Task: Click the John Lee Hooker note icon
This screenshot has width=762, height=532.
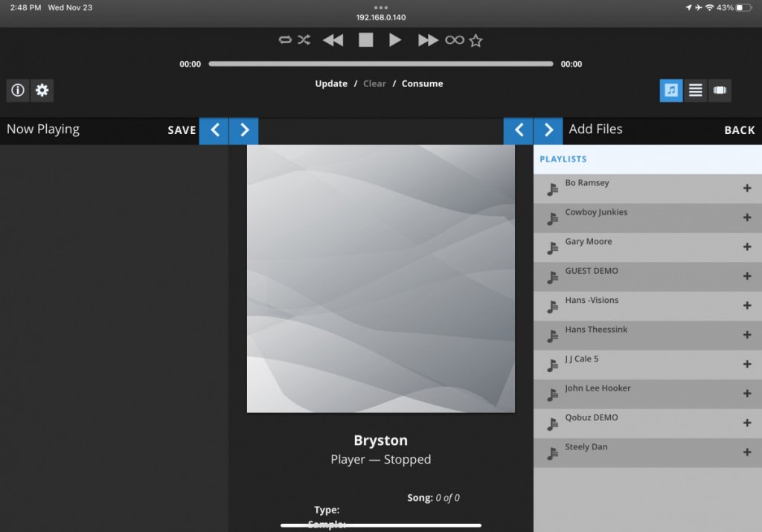Action: click(x=553, y=395)
